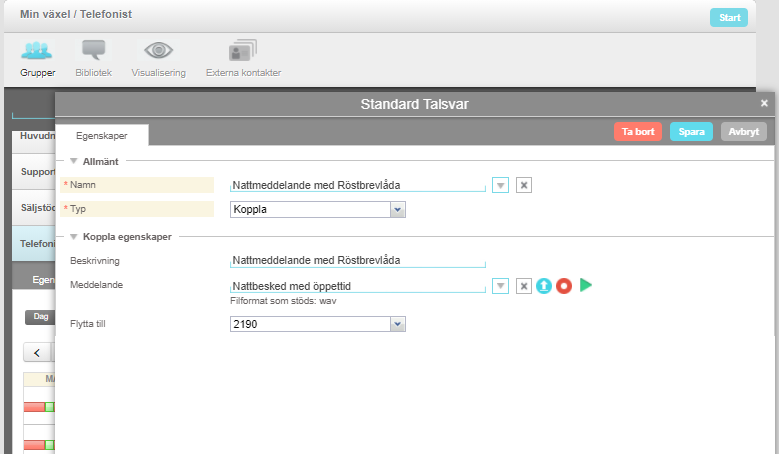The image size is (779, 454).
Task: Play the Nattbesked message
Action: 586,285
